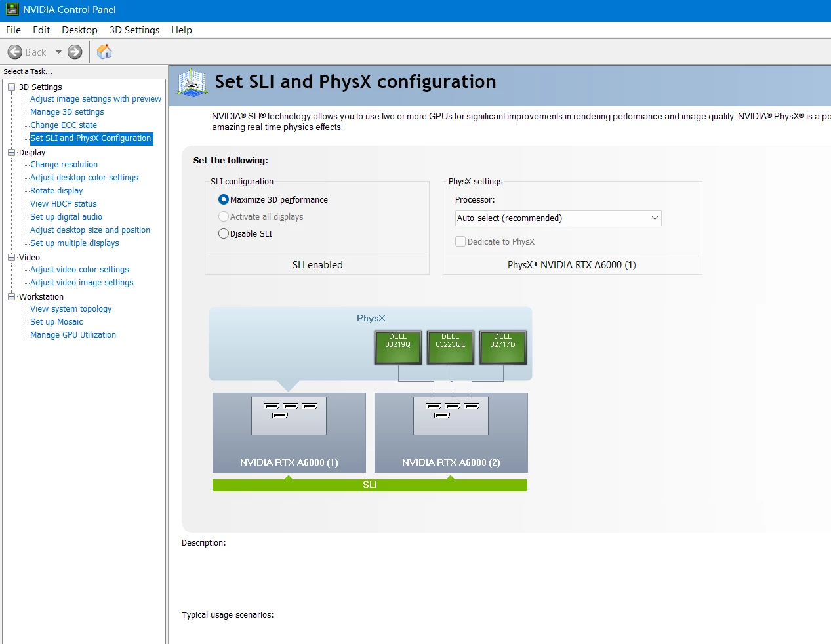
Task: Open Set up Mosaic task
Action: point(56,322)
